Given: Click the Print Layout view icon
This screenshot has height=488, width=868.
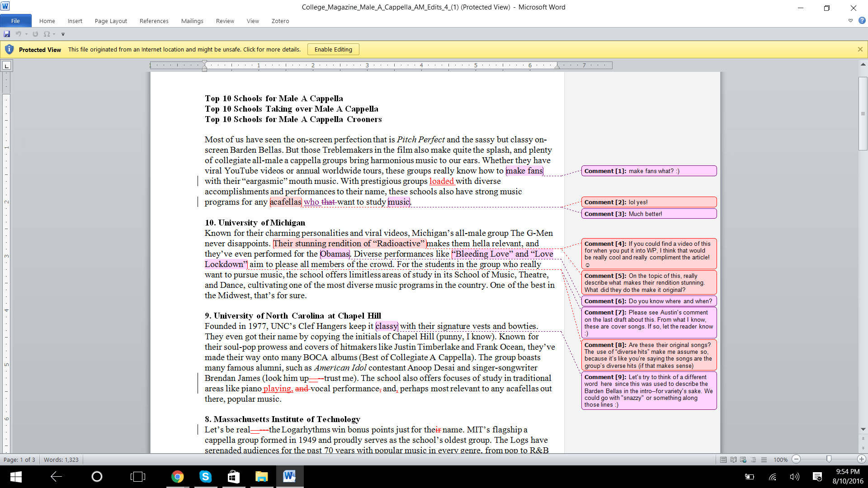Looking at the screenshot, I should pyautogui.click(x=723, y=460).
